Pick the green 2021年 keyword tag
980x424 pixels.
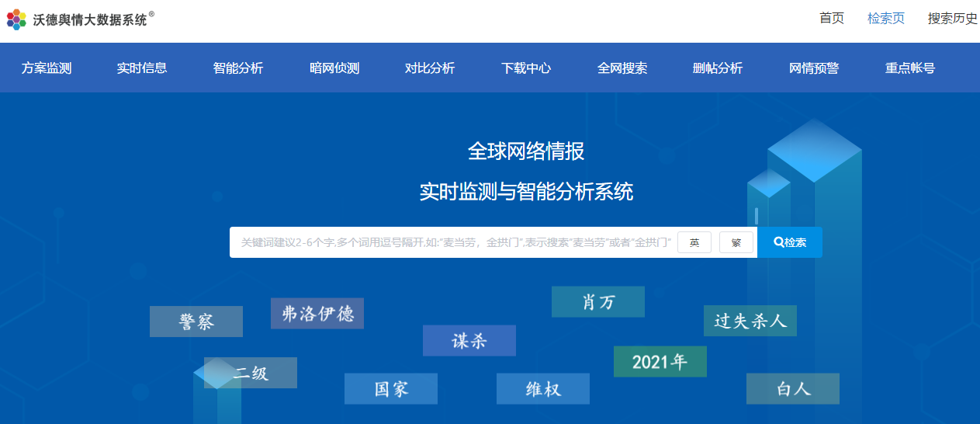coord(660,362)
